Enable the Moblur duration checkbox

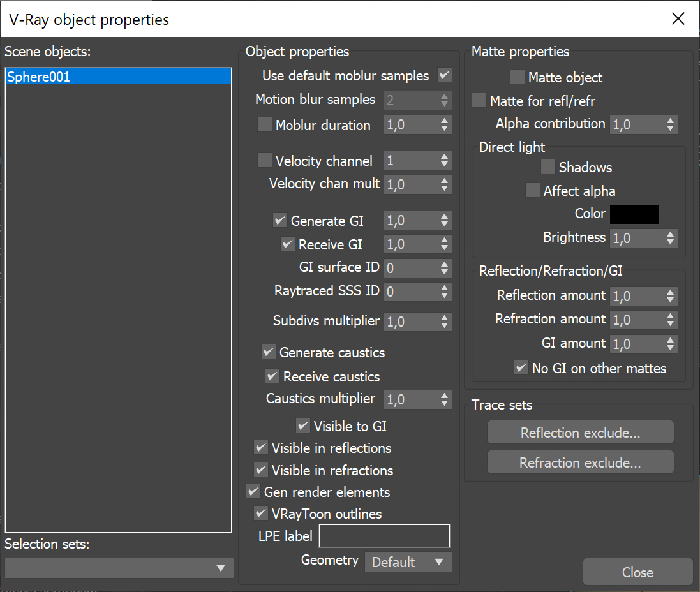(265, 124)
